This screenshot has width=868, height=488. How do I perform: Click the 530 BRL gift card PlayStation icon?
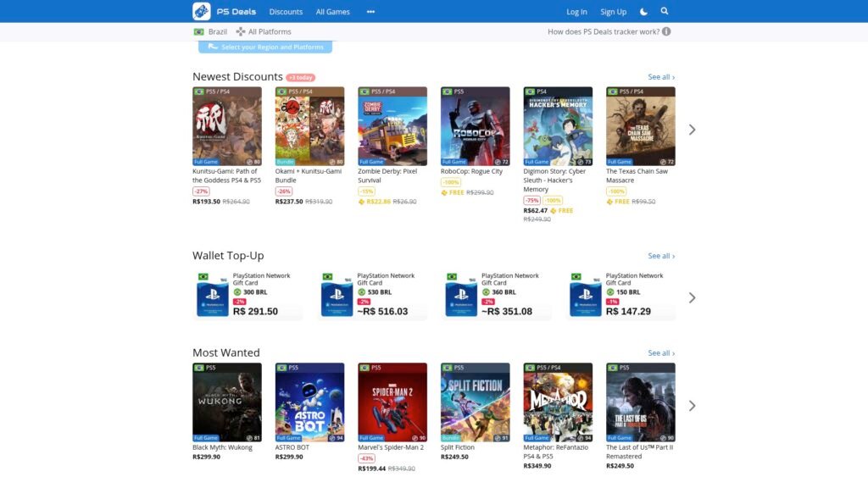tap(337, 297)
